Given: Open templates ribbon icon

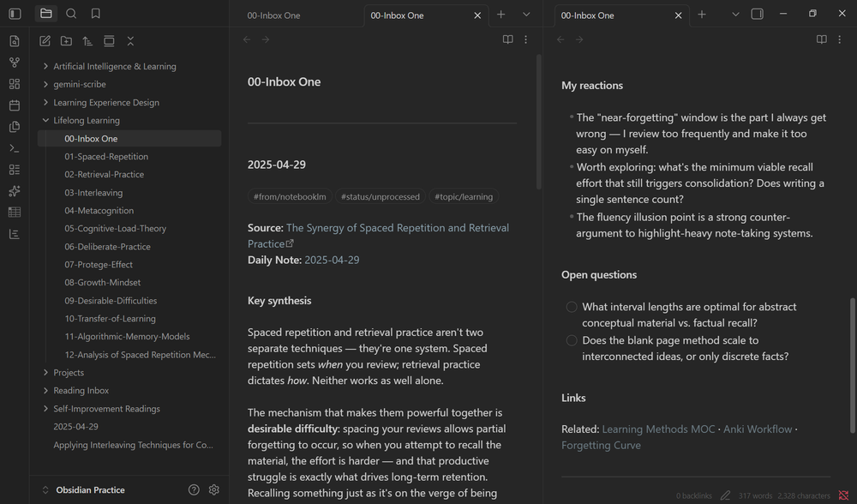Looking at the screenshot, I should [15, 126].
